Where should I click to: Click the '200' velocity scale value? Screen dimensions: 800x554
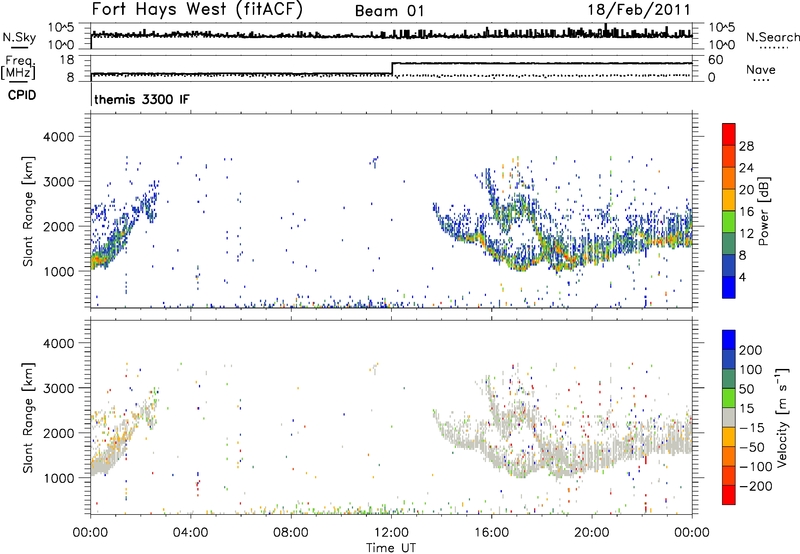[751, 350]
